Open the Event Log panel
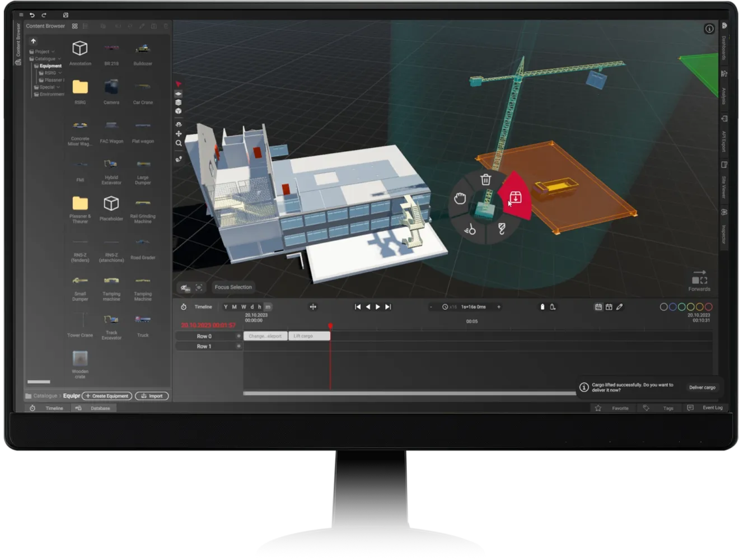 (712, 408)
